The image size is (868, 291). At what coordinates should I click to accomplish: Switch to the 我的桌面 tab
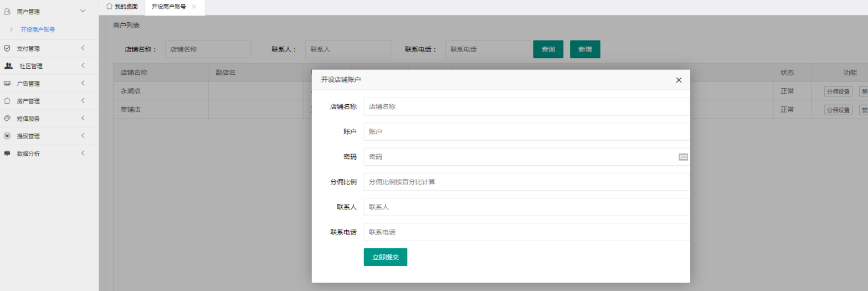click(x=122, y=7)
